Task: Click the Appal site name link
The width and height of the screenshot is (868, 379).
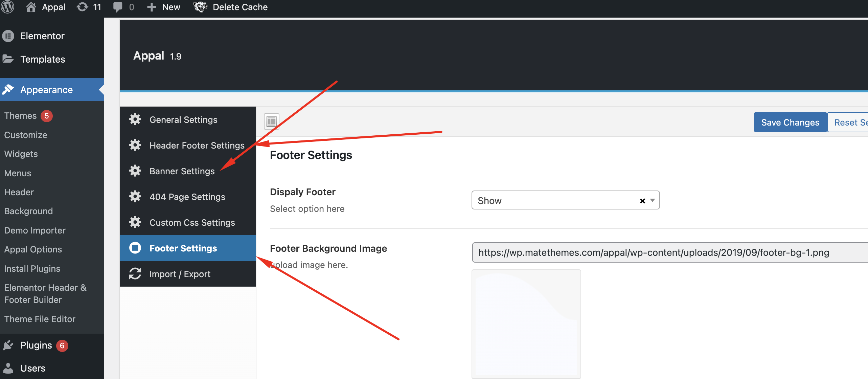Action: pos(53,7)
